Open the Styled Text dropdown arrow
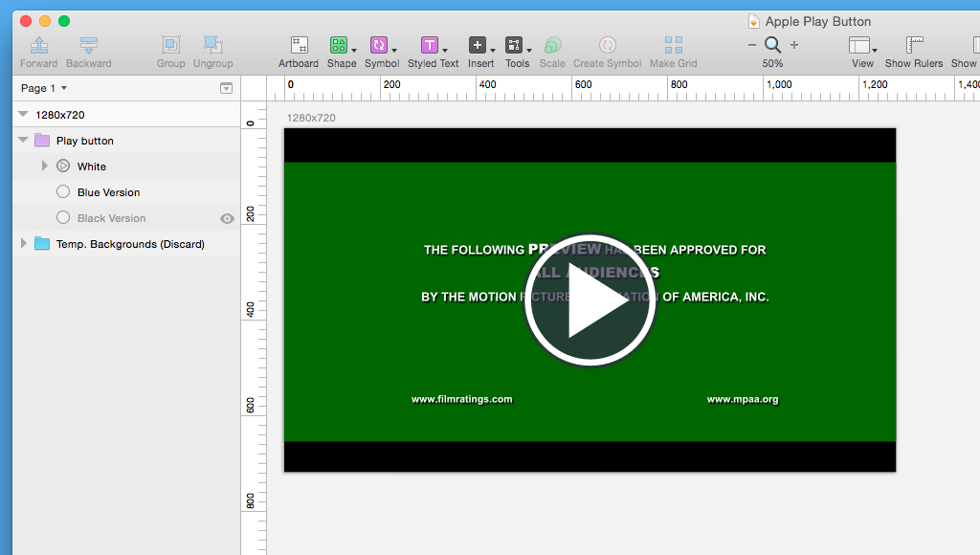The height and width of the screenshot is (555, 980). [445, 51]
